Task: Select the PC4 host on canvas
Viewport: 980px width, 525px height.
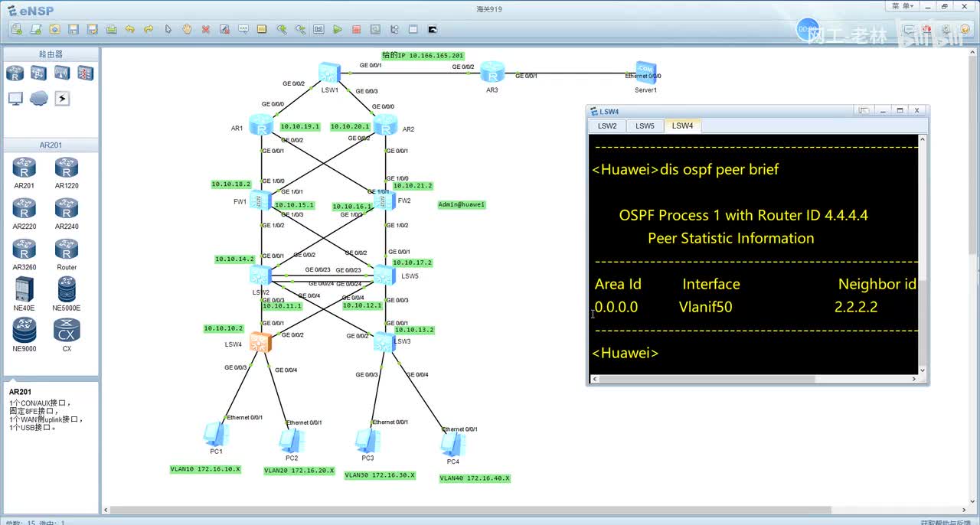Action: [x=452, y=444]
